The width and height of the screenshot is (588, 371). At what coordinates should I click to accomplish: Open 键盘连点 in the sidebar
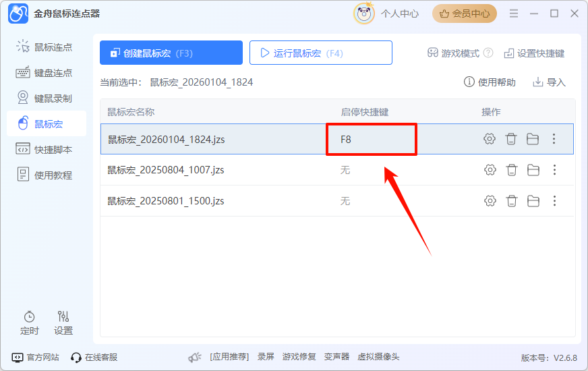(45, 73)
